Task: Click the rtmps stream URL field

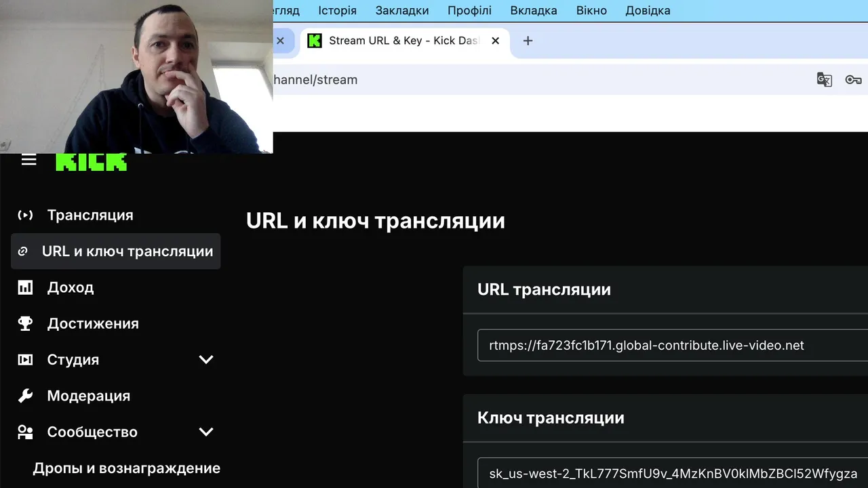Action: point(673,346)
